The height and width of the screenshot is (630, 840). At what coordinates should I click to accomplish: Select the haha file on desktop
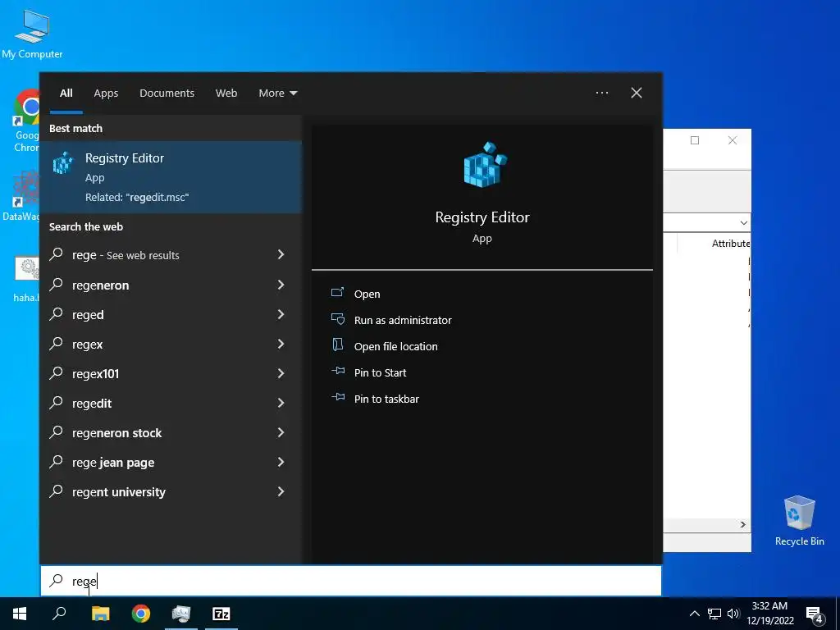click(x=26, y=279)
